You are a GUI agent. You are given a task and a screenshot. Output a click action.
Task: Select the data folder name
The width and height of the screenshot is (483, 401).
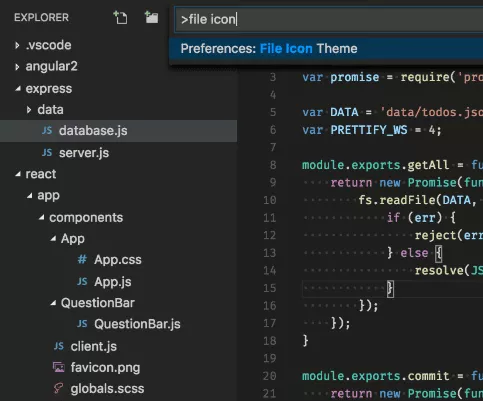[50, 110]
